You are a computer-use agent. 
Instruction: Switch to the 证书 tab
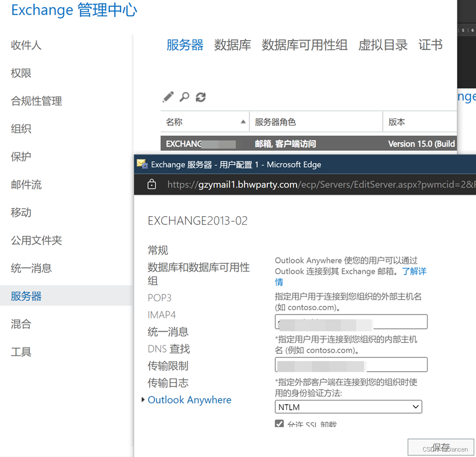(x=430, y=45)
